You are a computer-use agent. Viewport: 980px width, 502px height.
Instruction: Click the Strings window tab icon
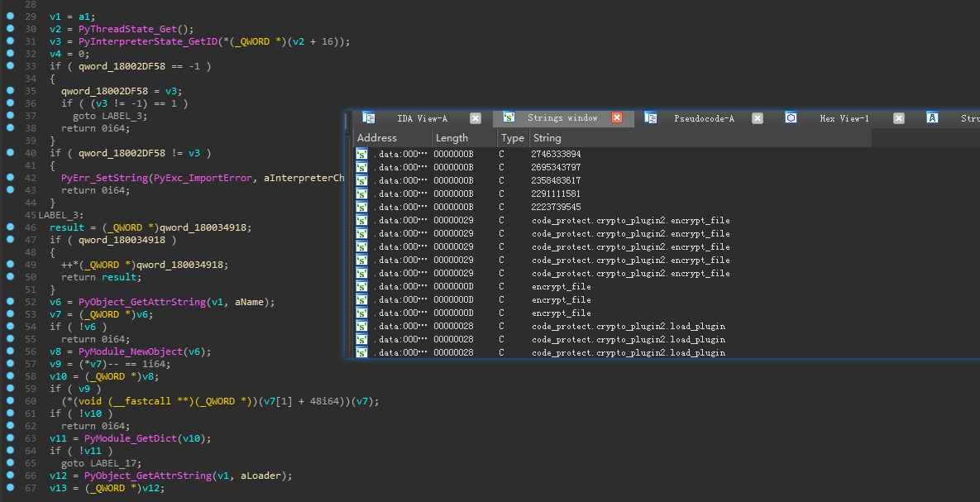[x=509, y=118]
